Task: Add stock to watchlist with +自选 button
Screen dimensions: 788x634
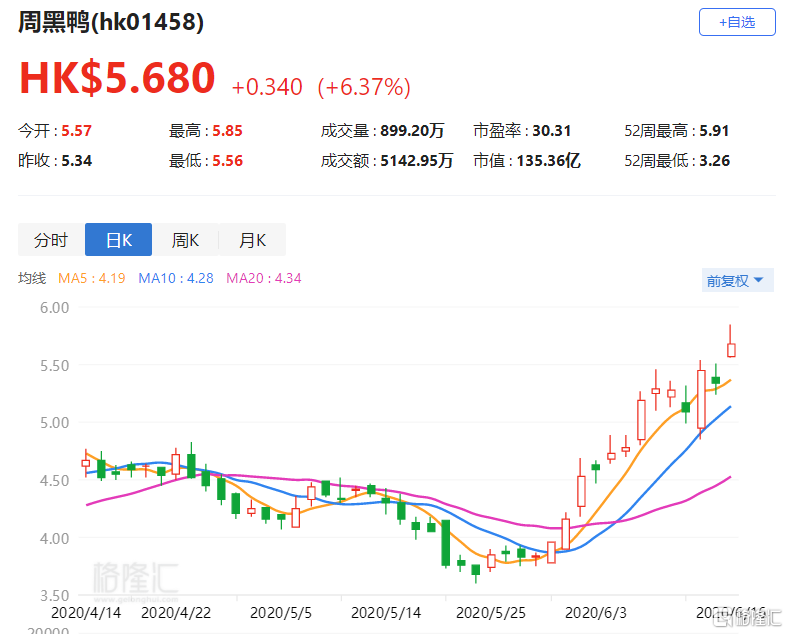Action: pos(737,22)
